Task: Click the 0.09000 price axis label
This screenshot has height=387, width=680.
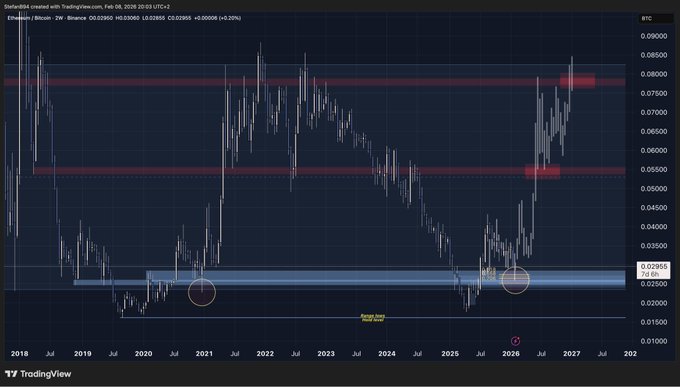Action: point(654,36)
